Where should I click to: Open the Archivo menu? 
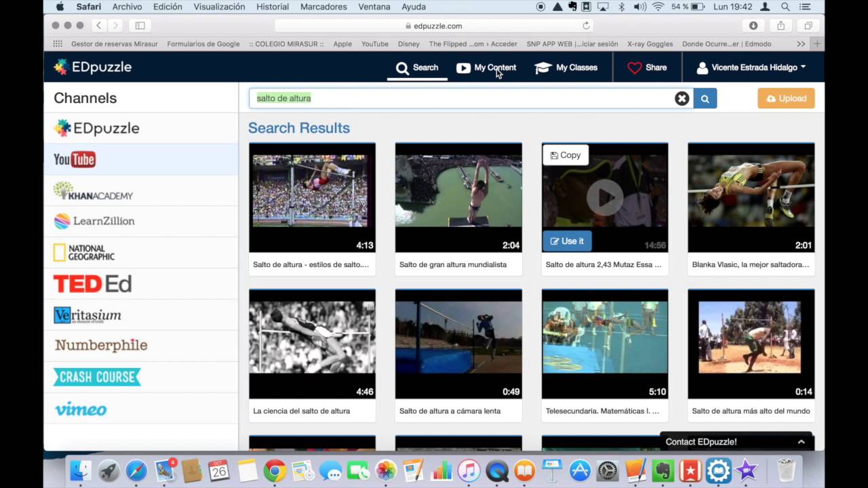pyautogui.click(x=127, y=7)
